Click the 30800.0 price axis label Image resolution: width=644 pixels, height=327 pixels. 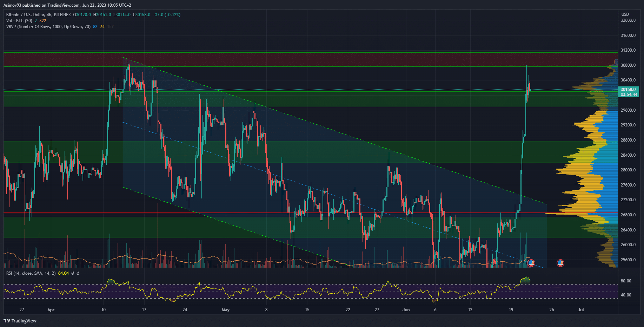628,65
